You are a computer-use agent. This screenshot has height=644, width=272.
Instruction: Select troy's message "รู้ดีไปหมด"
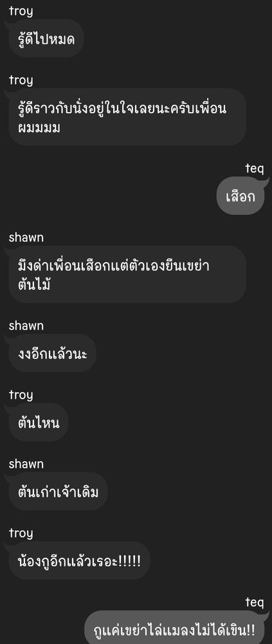click(46, 38)
